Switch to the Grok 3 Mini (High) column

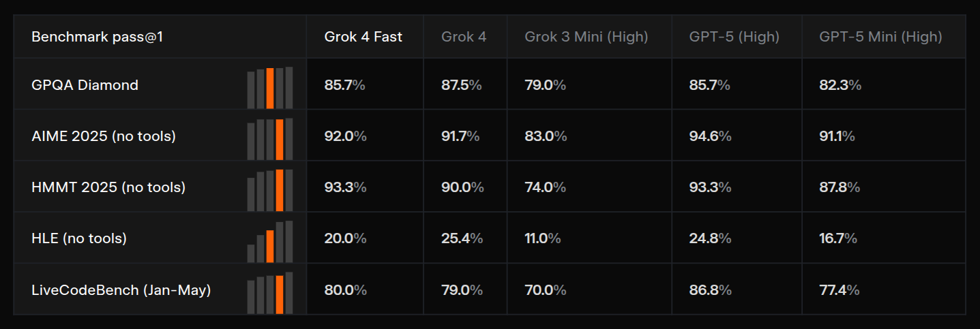(586, 37)
